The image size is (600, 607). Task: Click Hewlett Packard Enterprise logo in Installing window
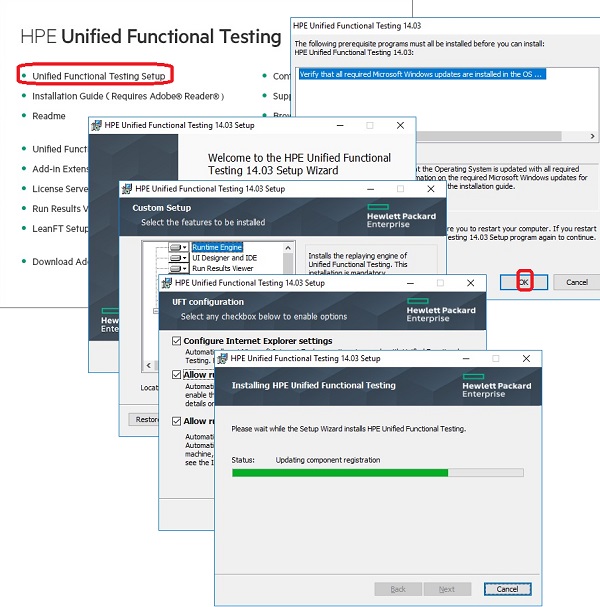tap(497, 386)
